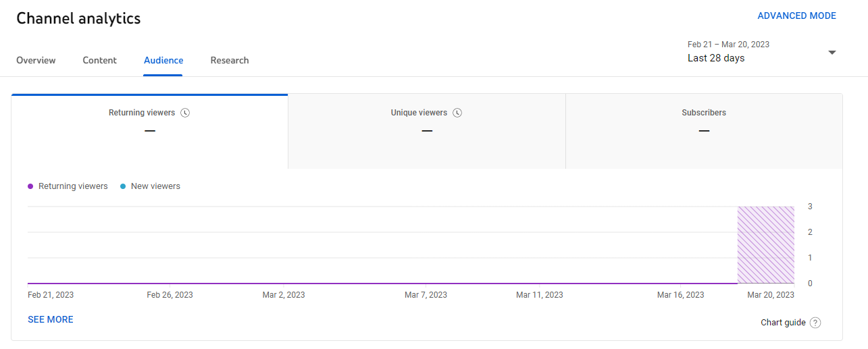Switch to the Content tab
Viewport: 868px width, 349px height.
(100, 60)
